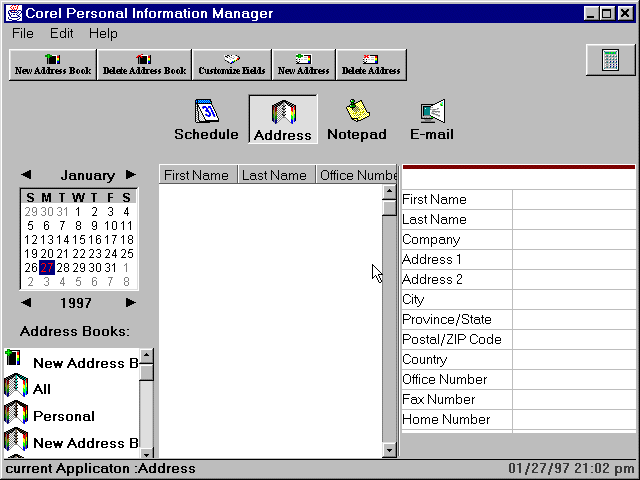Select day 9 in the calendar
This screenshot has height=480, width=640.
[94, 226]
